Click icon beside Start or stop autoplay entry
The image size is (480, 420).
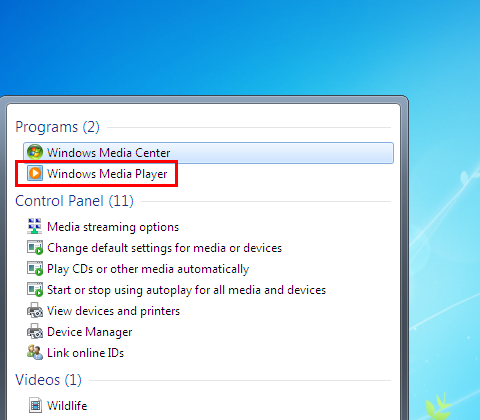coord(35,290)
